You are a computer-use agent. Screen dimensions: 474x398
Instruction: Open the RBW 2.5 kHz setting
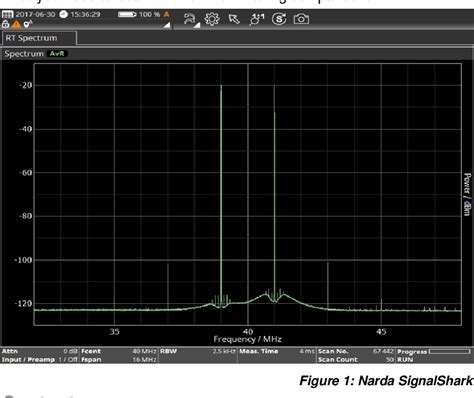click(198, 351)
